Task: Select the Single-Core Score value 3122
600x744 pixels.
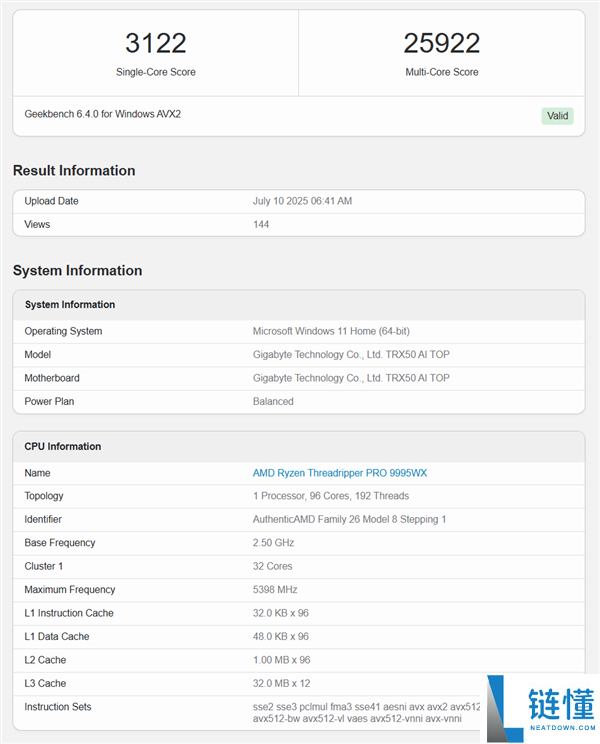Action: click(156, 43)
